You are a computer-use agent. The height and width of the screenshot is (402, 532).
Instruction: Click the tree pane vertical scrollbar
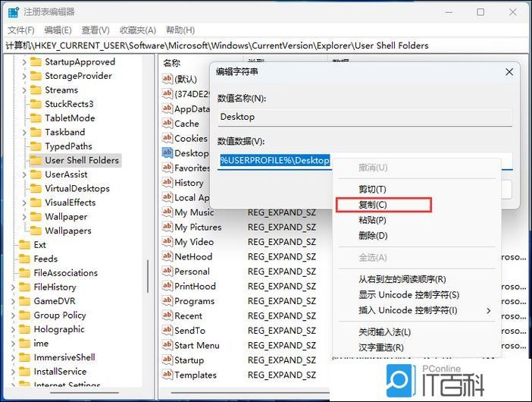[x=148, y=275]
